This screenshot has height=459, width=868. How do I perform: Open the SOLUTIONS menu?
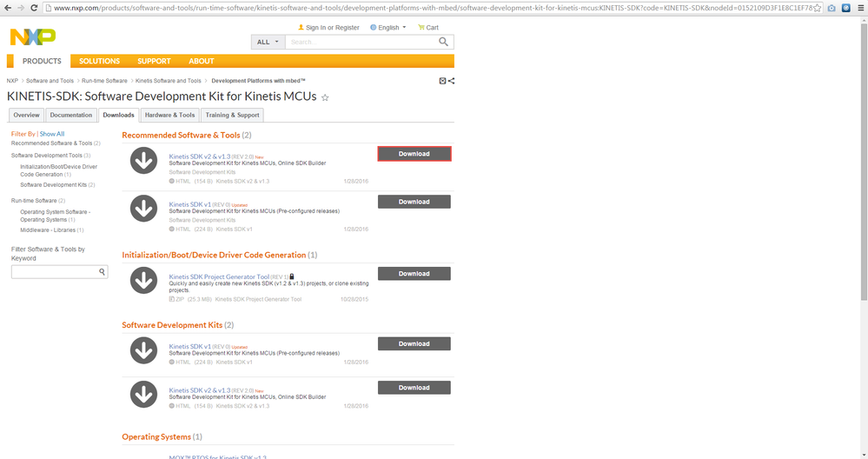(99, 61)
